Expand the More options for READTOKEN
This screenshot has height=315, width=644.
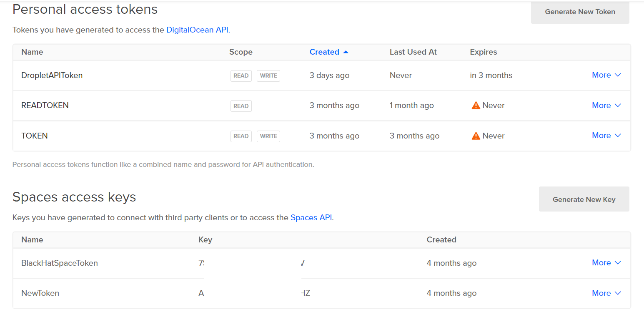point(606,106)
